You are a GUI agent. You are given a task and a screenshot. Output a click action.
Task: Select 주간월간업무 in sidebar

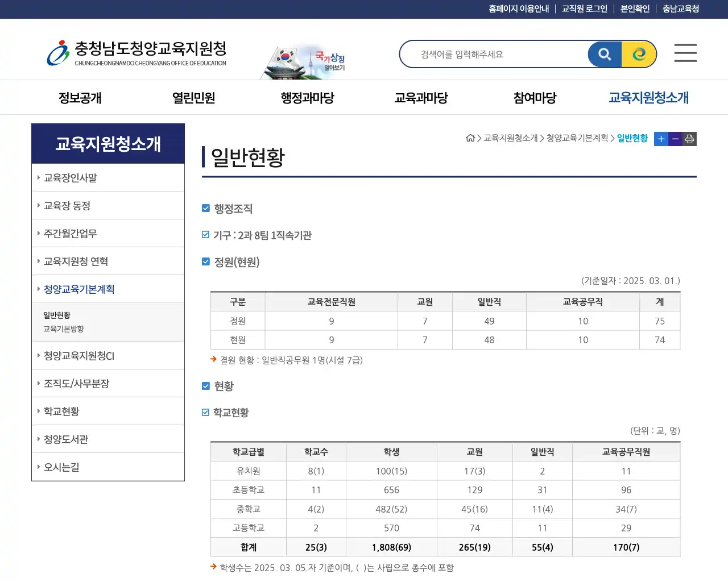pyautogui.click(x=108, y=234)
